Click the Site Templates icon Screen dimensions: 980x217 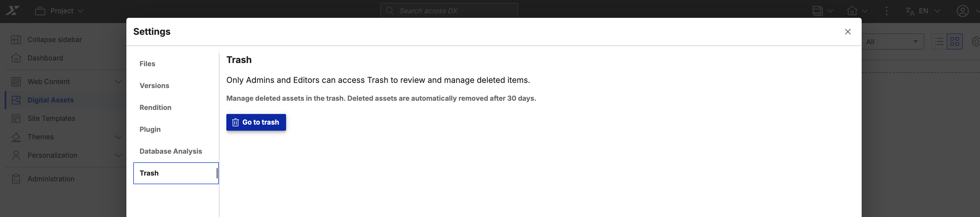coord(16,119)
